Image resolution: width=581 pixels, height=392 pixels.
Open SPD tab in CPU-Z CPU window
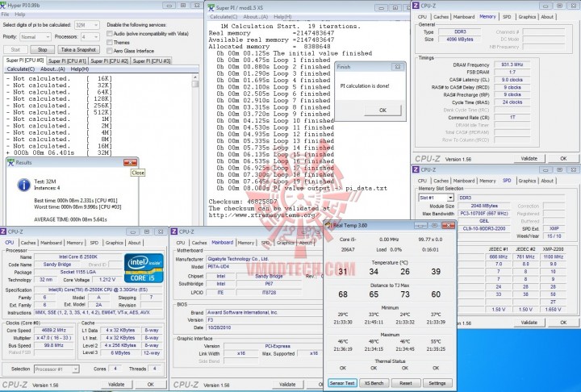[x=94, y=243]
